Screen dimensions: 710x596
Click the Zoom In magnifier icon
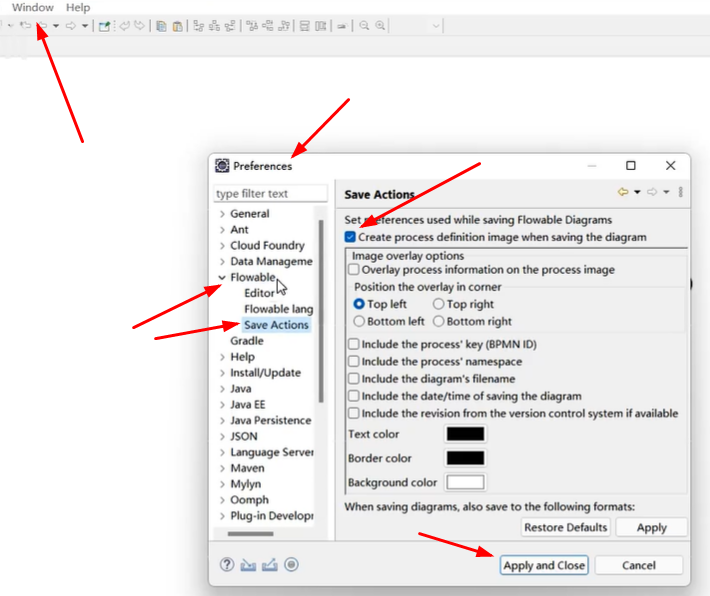[380, 26]
